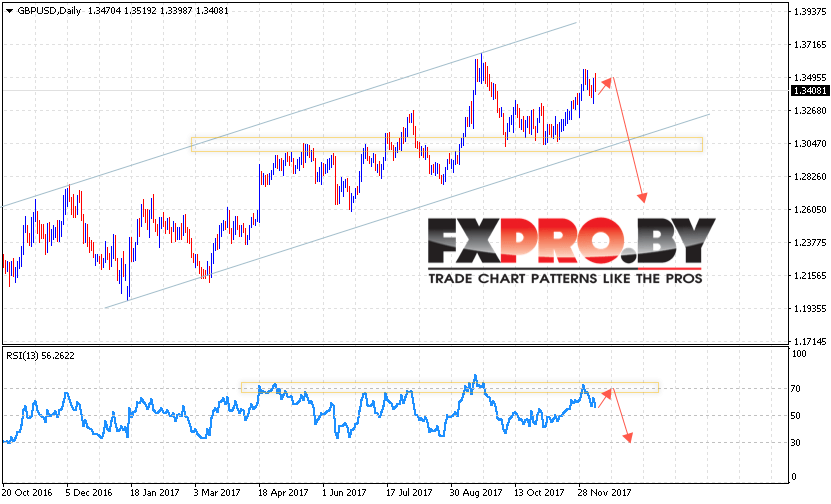Viewport: 831px width, 504px height.
Task: Click the 3 Mar 2017 date label
Action: pyautogui.click(x=218, y=493)
